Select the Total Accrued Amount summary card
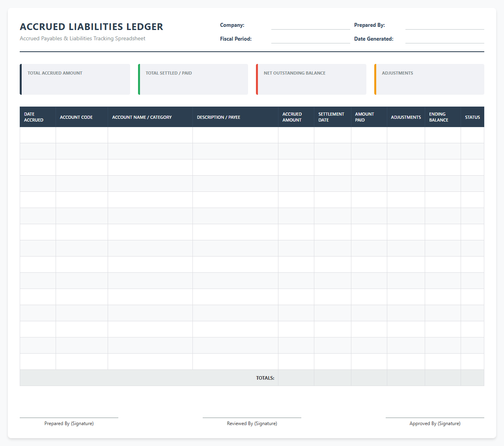Image resolution: width=504 pixels, height=446 pixels. [x=75, y=79]
